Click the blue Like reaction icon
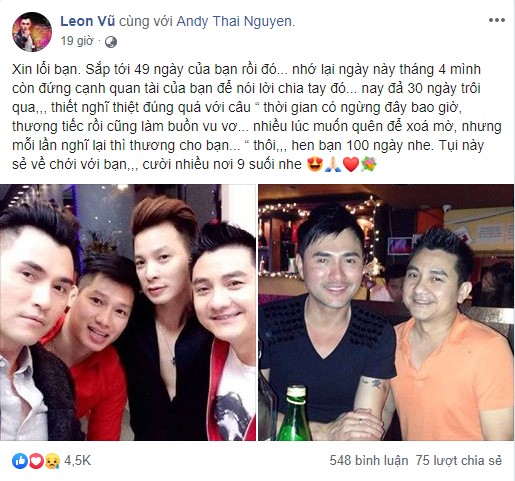The height and width of the screenshot is (481, 515). (20, 461)
